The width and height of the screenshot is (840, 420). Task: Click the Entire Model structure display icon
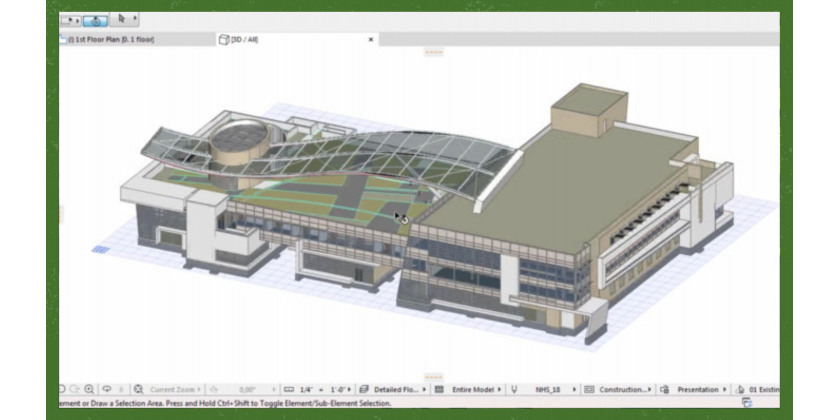coord(438,389)
